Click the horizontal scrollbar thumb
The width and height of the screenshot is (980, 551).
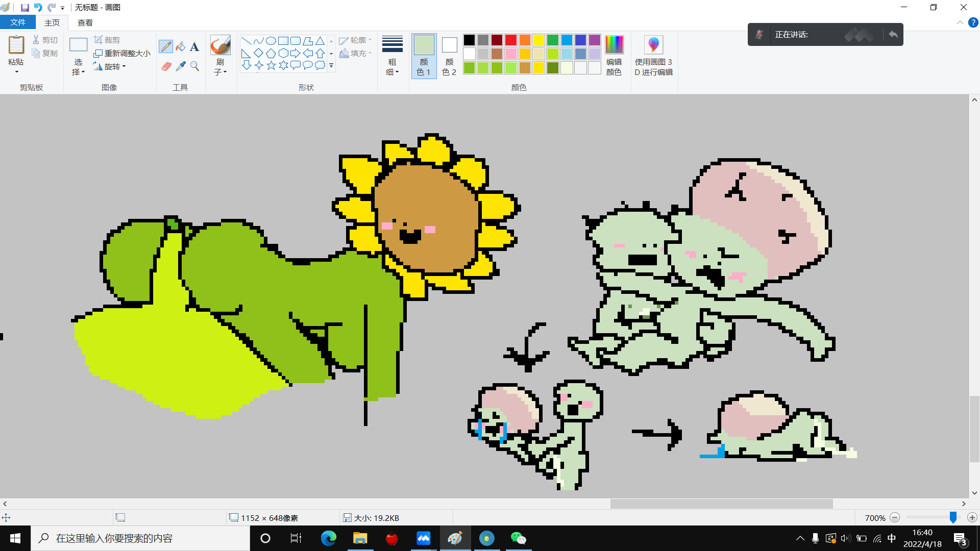pyautogui.click(x=721, y=504)
